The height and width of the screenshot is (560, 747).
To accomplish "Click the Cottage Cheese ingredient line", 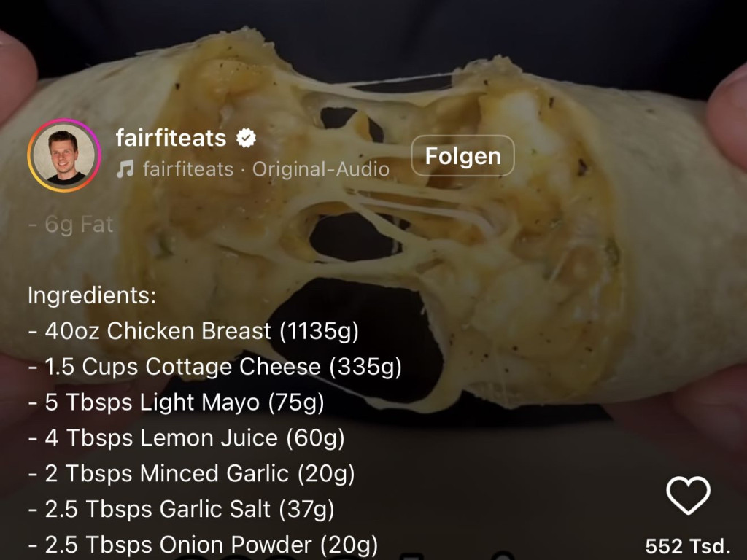I will 215,367.
